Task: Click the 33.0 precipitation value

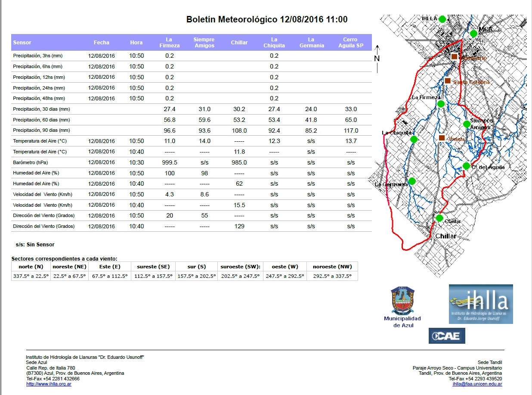Action: pyautogui.click(x=351, y=109)
